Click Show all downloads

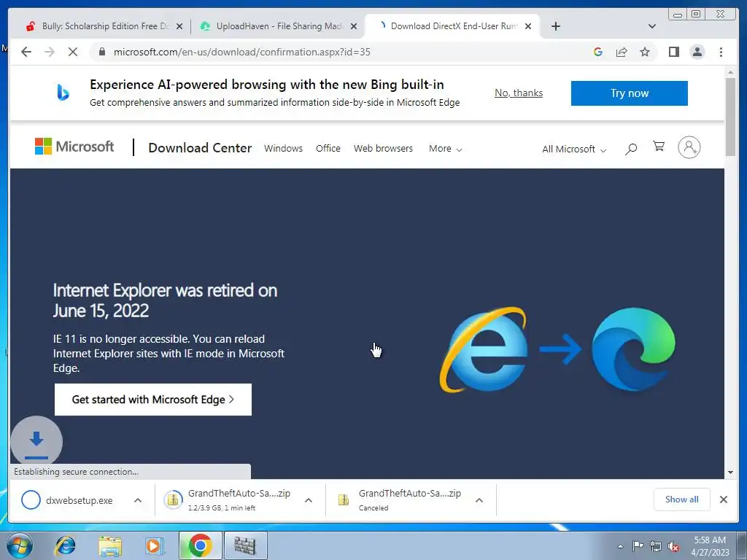click(x=682, y=499)
